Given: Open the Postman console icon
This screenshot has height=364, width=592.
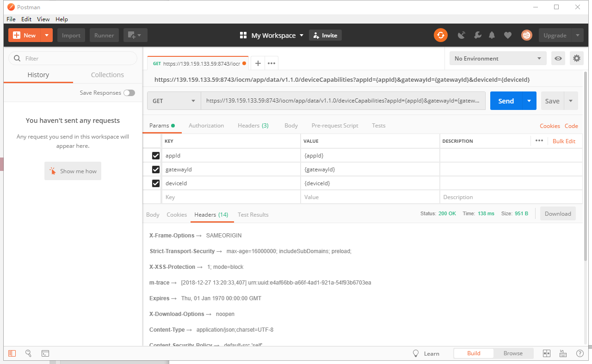Looking at the screenshot, I should [x=45, y=353].
